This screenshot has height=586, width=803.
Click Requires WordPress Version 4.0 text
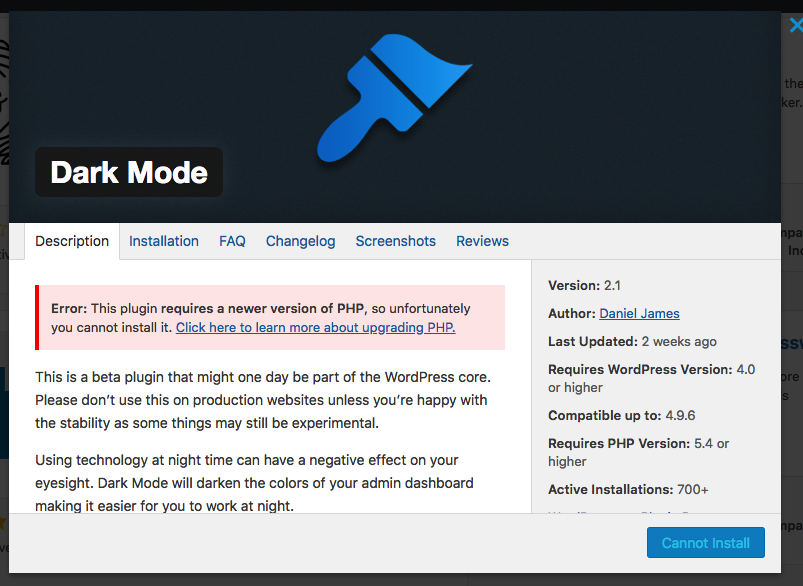(x=651, y=379)
